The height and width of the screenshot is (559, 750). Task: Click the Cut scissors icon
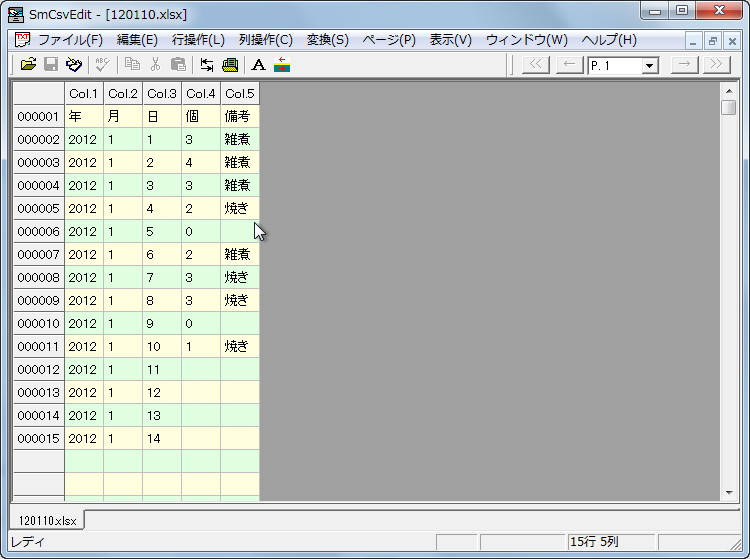click(x=155, y=65)
